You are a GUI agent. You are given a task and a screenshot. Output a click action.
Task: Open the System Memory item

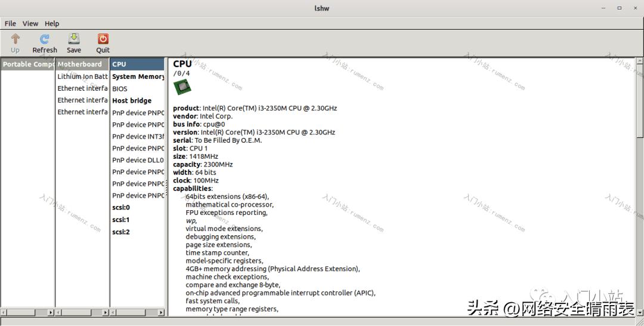pyautogui.click(x=138, y=76)
